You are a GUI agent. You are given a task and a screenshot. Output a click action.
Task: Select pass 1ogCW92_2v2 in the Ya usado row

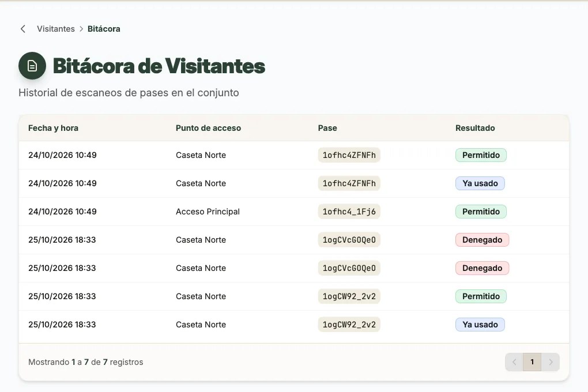349,325
